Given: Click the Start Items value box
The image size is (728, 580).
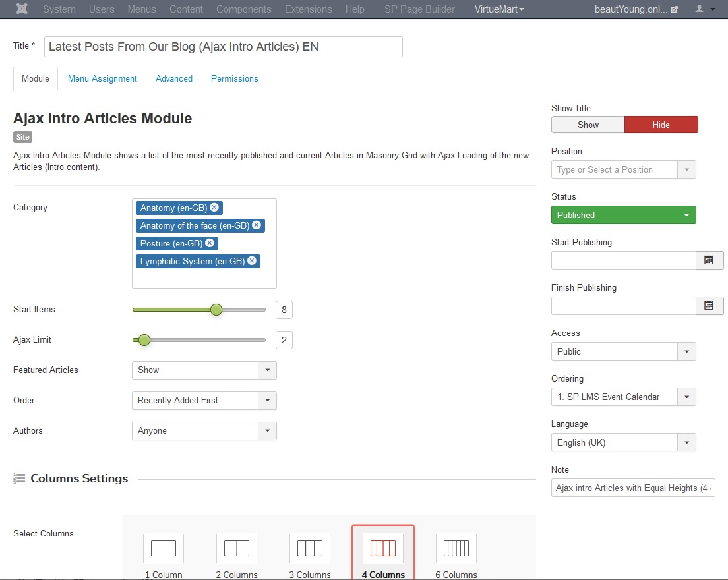Looking at the screenshot, I should (x=284, y=310).
